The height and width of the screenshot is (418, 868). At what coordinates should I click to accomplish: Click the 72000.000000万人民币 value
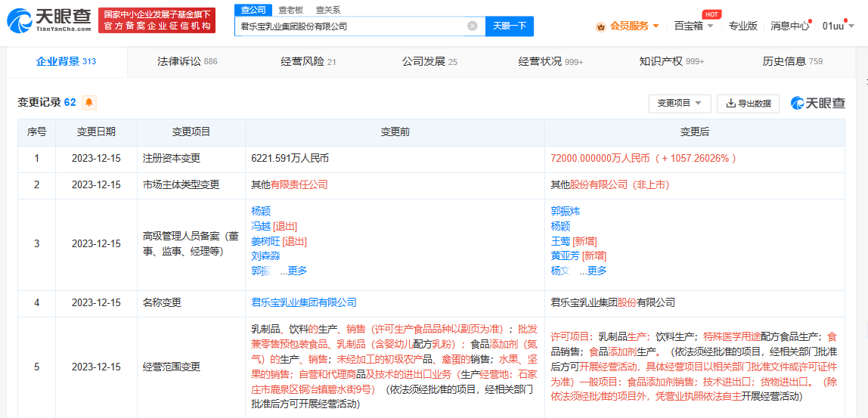600,158
